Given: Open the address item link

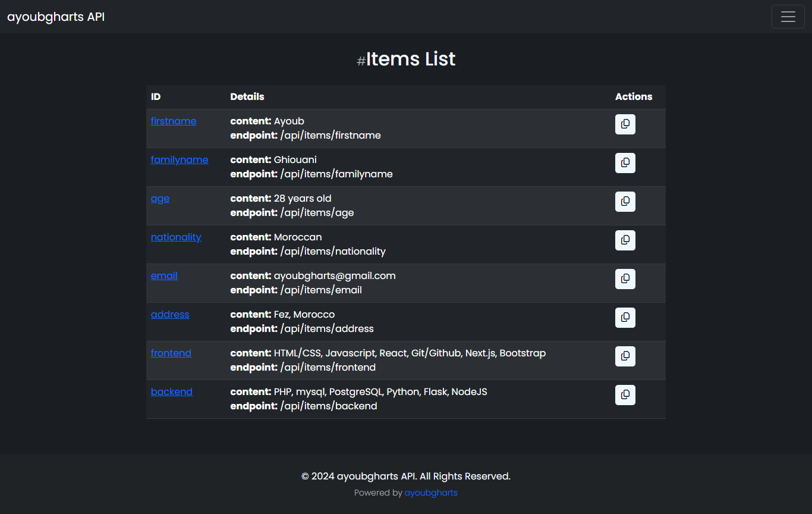Looking at the screenshot, I should (170, 314).
